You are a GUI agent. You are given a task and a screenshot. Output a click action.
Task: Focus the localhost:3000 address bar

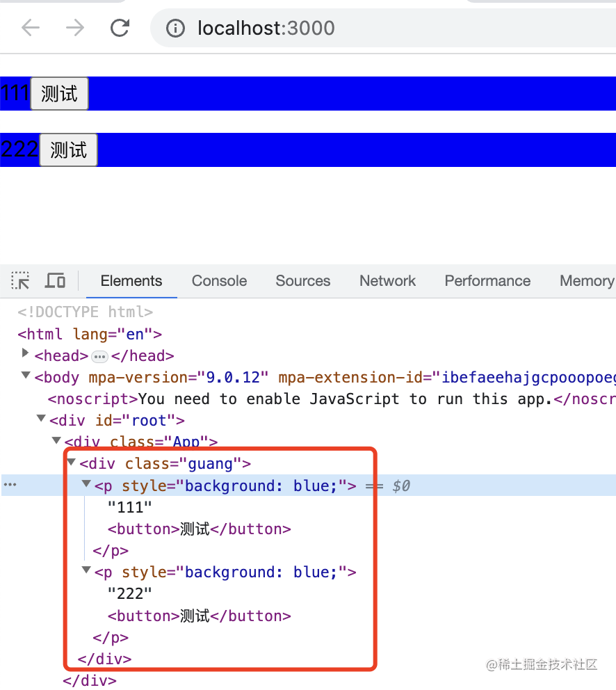(x=383, y=28)
